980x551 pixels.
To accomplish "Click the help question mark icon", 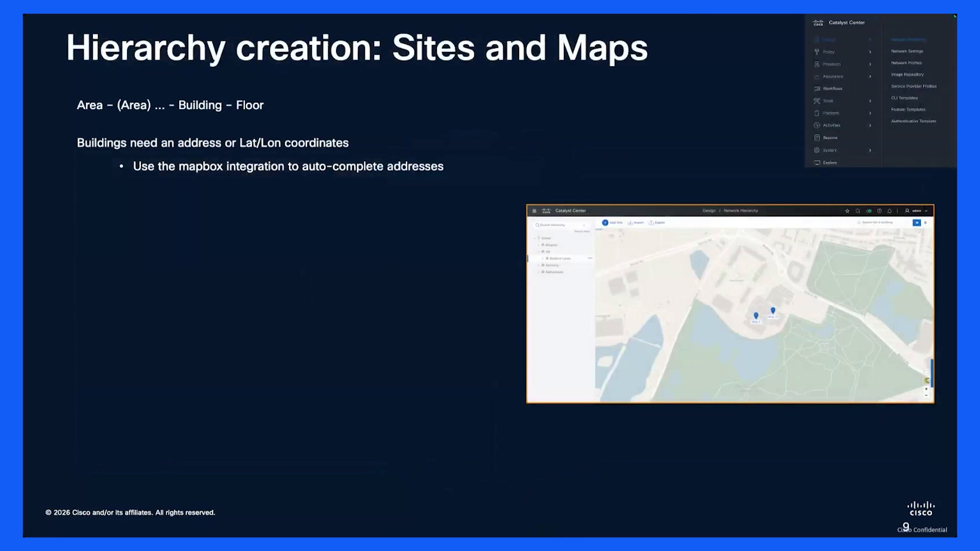I will pyautogui.click(x=879, y=211).
